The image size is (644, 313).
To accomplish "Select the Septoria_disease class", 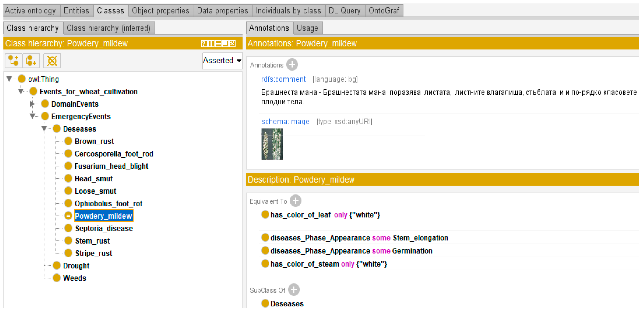I will (x=104, y=229).
